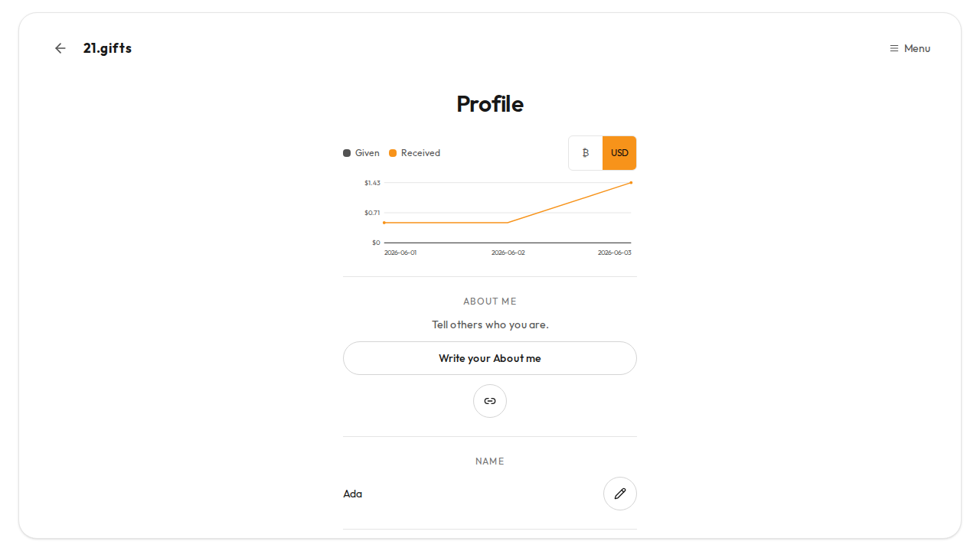Viewport: 980px width, 551px height.
Task: Toggle the Given series legend
Action: pos(361,153)
